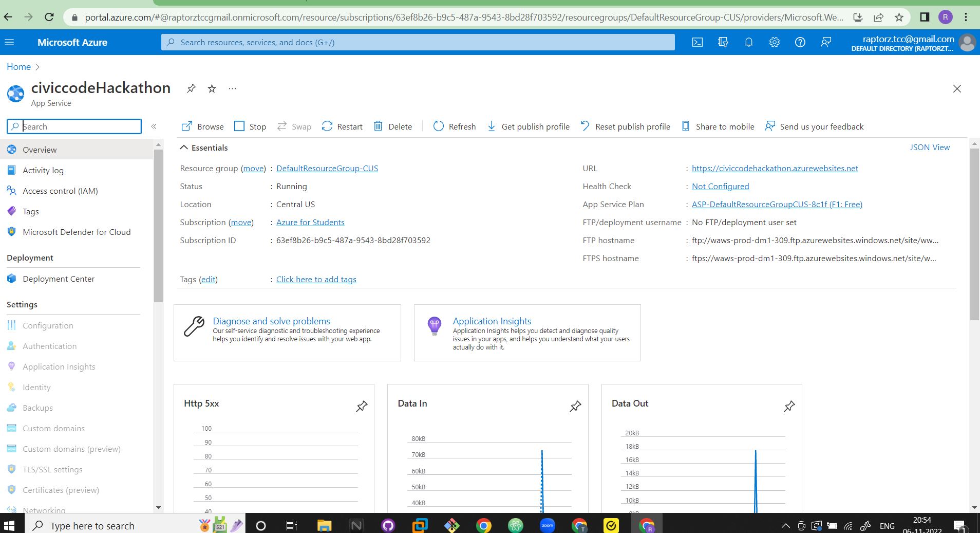Open Health Check Not Configured link
The width and height of the screenshot is (980, 533).
720,186
